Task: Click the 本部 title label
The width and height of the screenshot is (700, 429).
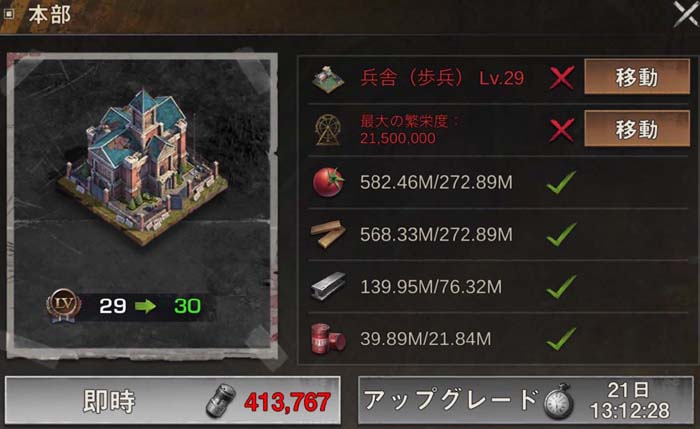Action: (x=50, y=15)
